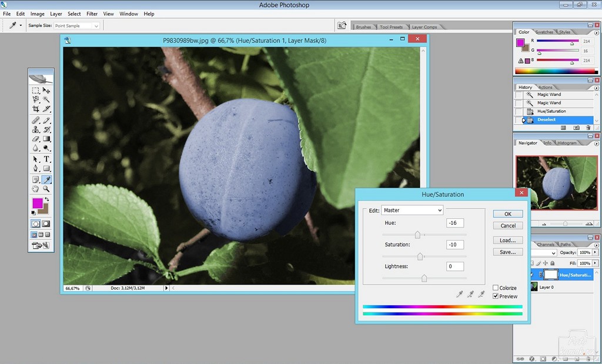602x364 pixels.
Task: Select the Eraser tool
Action: tap(36, 139)
